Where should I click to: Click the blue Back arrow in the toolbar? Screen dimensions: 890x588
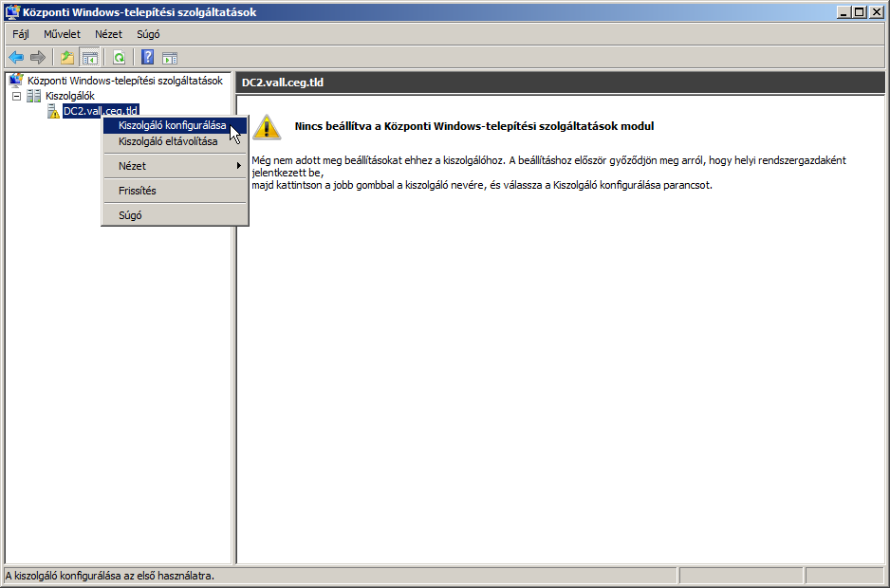[16, 57]
